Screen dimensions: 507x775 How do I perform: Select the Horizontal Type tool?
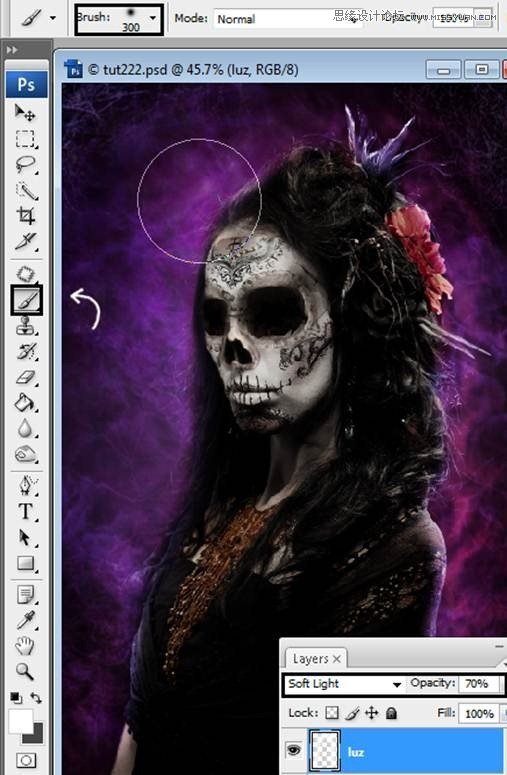click(25, 511)
